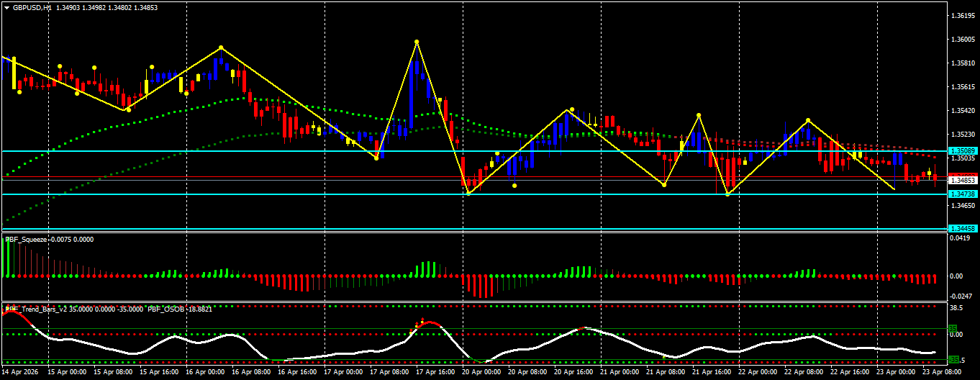
Task: Click the green 35 level label
Action: [x=954, y=328]
